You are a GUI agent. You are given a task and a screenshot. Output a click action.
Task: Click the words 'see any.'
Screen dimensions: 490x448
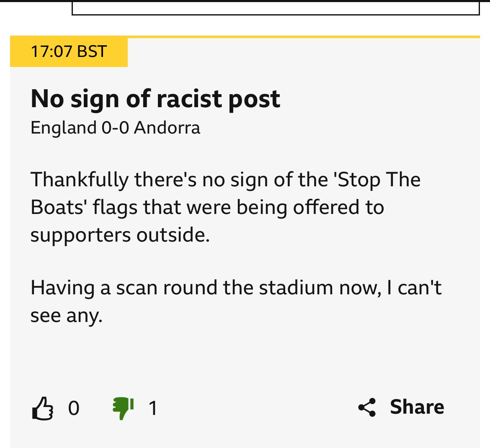click(x=66, y=316)
